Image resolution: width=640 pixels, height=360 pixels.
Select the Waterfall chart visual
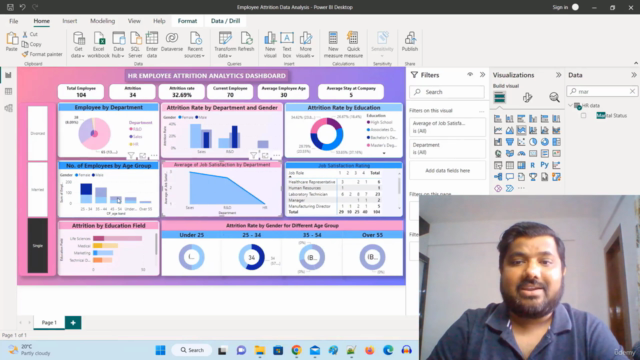[498, 142]
